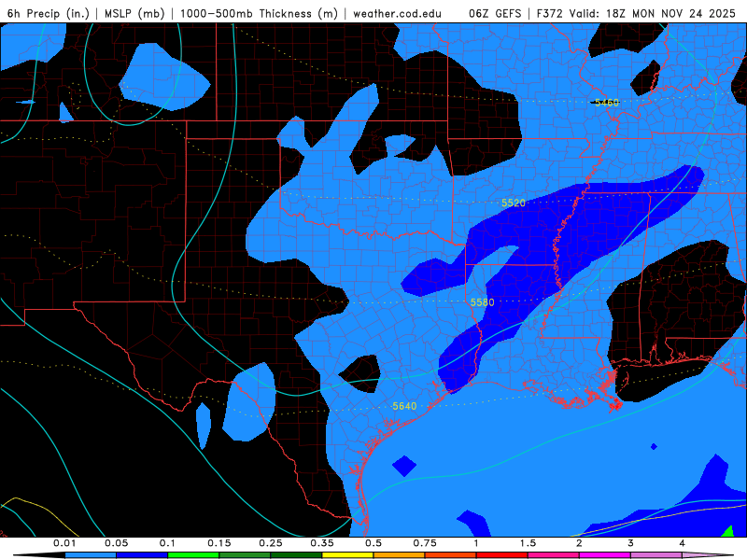
Task: Click the '1000-500mb Thickness (m)' header text
Action: (259, 14)
